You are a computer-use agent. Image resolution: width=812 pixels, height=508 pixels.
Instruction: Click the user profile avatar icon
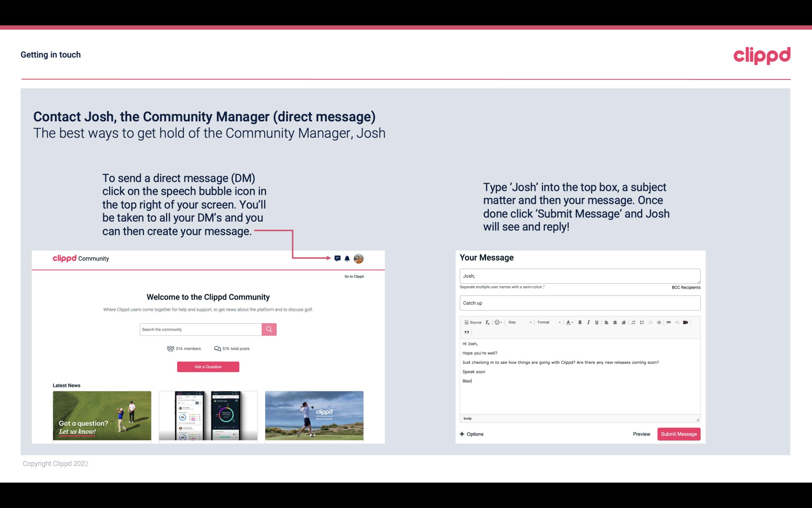pos(360,259)
